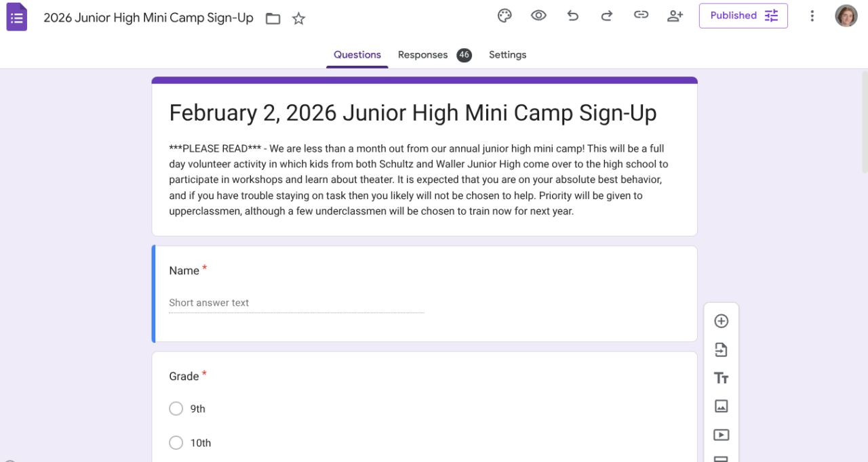Click the import questions icon
This screenshot has width=868, height=462.
click(x=721, y=350)
